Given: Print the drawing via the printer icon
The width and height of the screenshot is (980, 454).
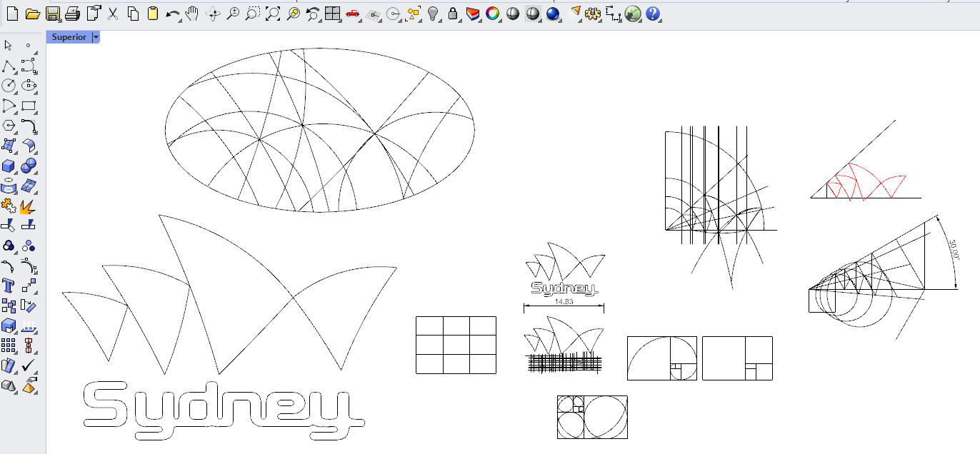Looking at the screenshot, I should point(72,14).
